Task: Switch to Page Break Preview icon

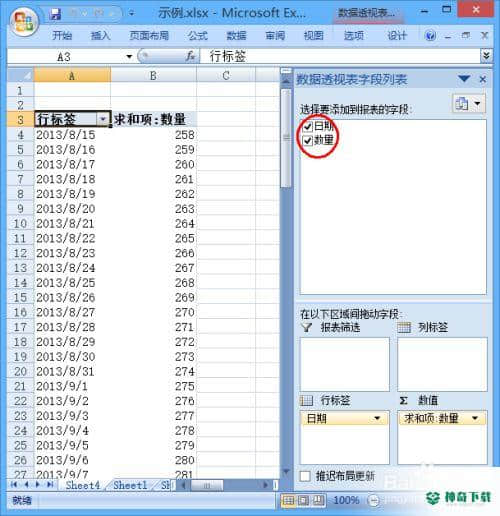Action: pyautogui.click(x=318, y=500)
